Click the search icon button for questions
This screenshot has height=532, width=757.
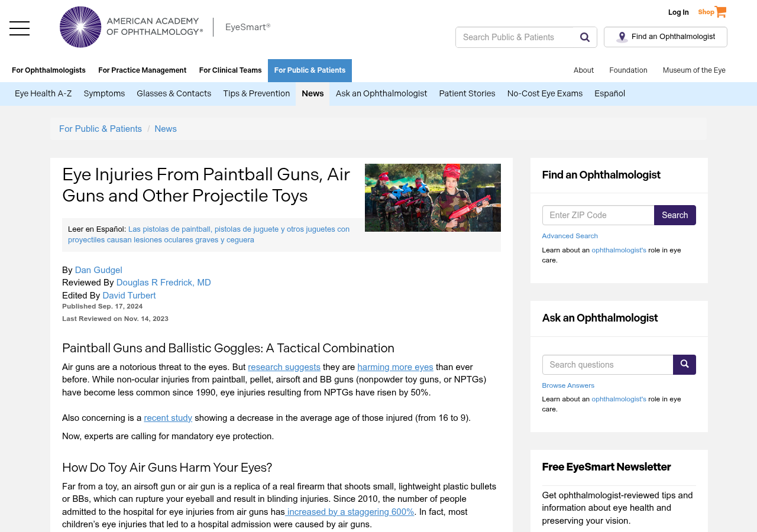click(x=684, y=365)
